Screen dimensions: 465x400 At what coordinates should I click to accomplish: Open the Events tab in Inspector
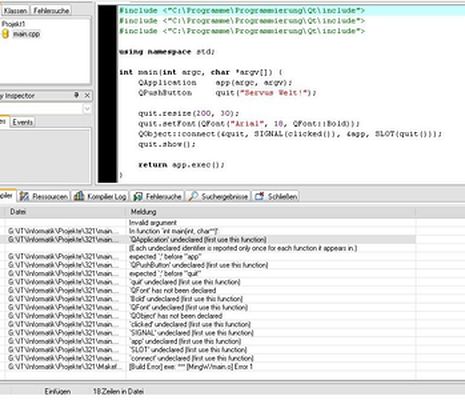point(23,122)
